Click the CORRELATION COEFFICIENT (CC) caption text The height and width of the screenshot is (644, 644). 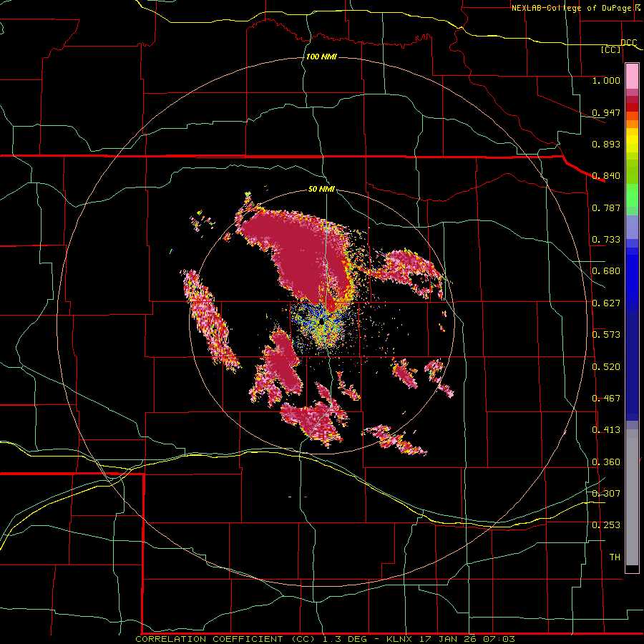pyautogui.click(x=225, y=639)
